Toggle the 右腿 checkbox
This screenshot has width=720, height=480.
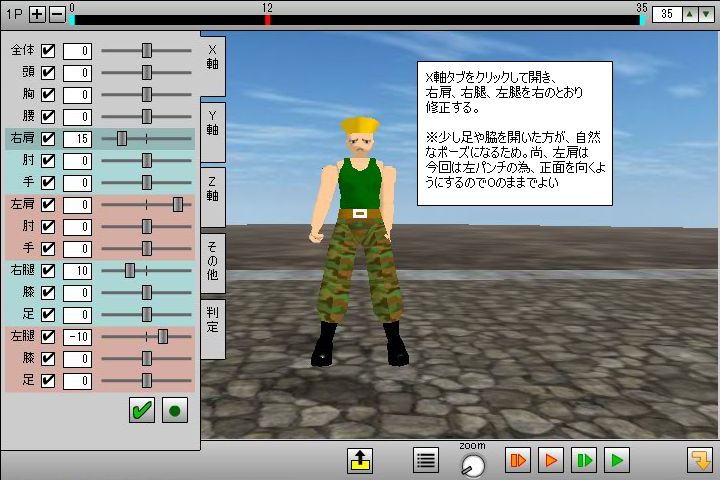48,271
